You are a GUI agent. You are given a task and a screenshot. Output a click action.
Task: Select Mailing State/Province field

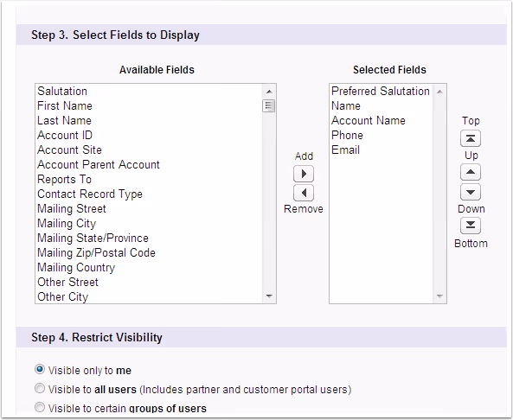149,239
